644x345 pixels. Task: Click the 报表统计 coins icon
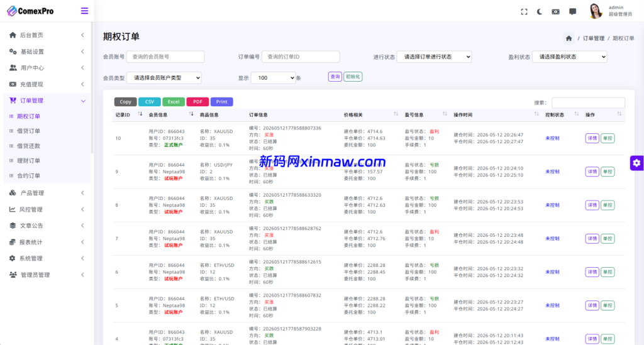pos(13,242)
